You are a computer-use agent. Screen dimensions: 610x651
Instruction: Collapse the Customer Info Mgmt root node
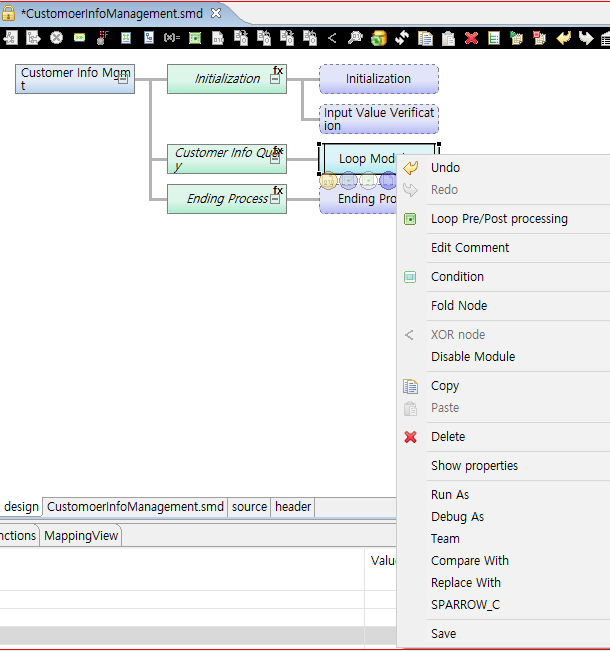[x=123, y=78]
